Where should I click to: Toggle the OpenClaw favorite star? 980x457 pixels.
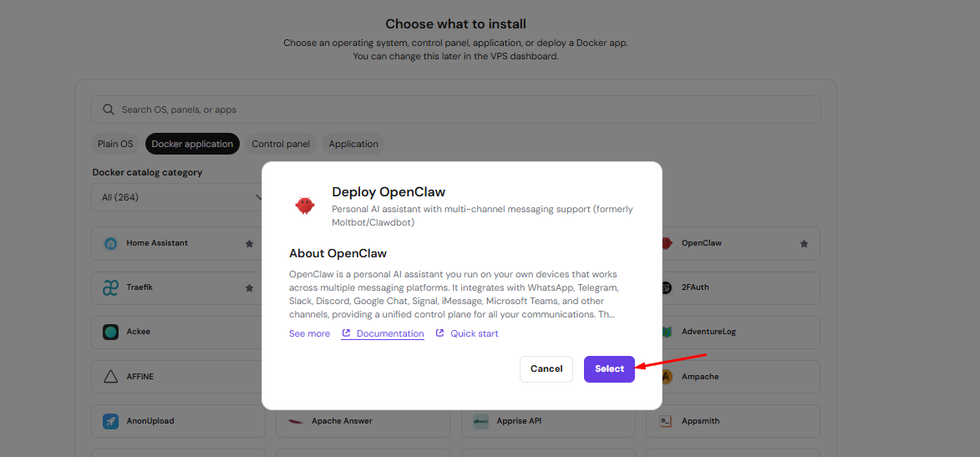[x=804, y=244]
